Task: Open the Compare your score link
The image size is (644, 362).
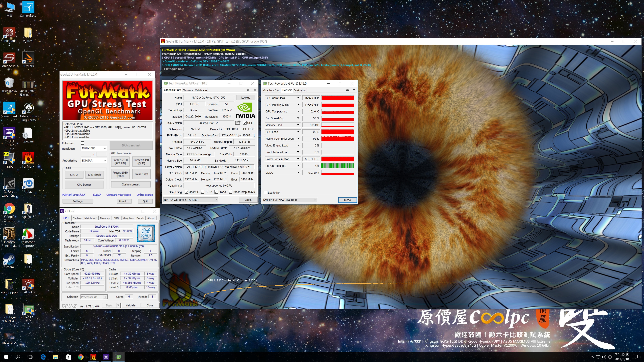Action: pyautogui.click(x=119, y=195)
